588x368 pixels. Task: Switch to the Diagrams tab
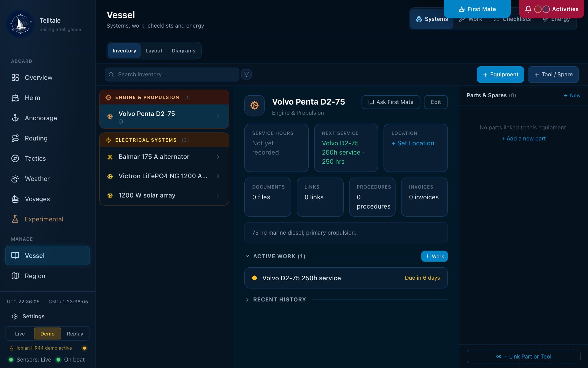click(x=183, y=51)
